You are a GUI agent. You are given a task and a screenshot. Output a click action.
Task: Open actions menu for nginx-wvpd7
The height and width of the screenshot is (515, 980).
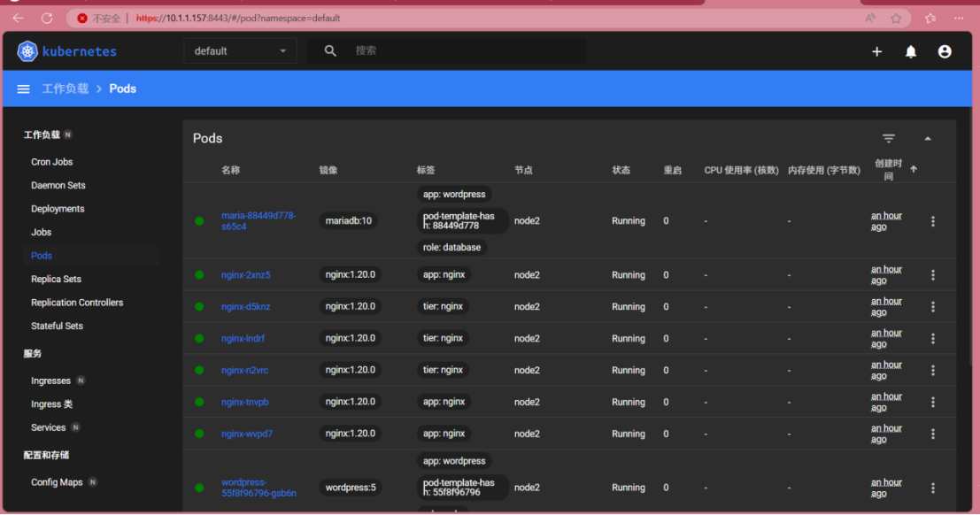coord(932,434)
